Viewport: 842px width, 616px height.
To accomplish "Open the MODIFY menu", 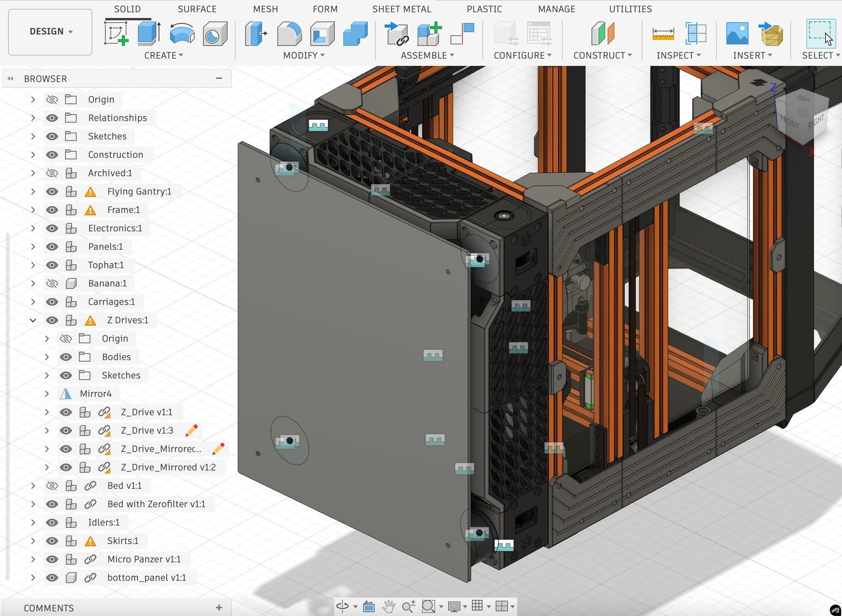I will click(303, 56).
